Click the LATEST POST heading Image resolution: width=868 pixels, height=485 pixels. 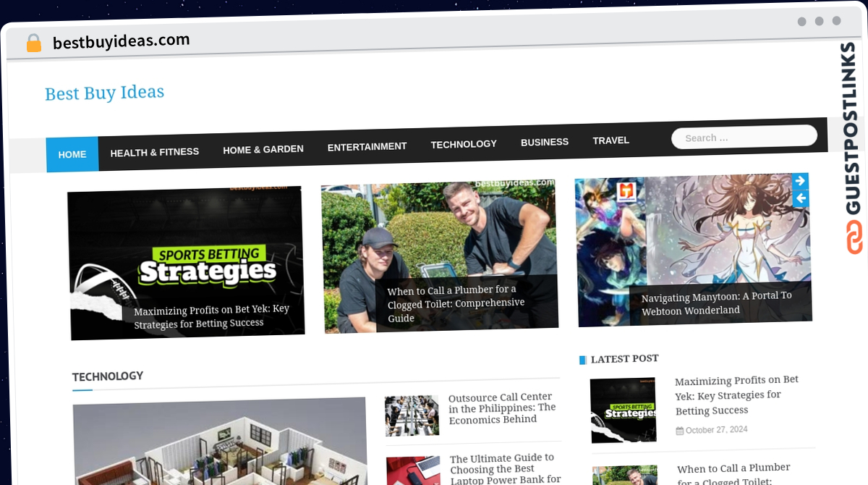624,358
